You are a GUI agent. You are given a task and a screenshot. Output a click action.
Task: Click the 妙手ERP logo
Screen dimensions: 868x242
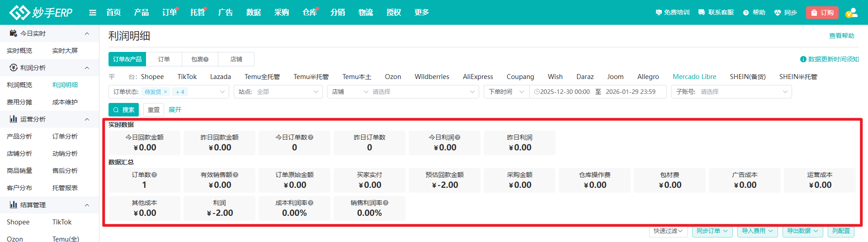[x=41, y=13]
